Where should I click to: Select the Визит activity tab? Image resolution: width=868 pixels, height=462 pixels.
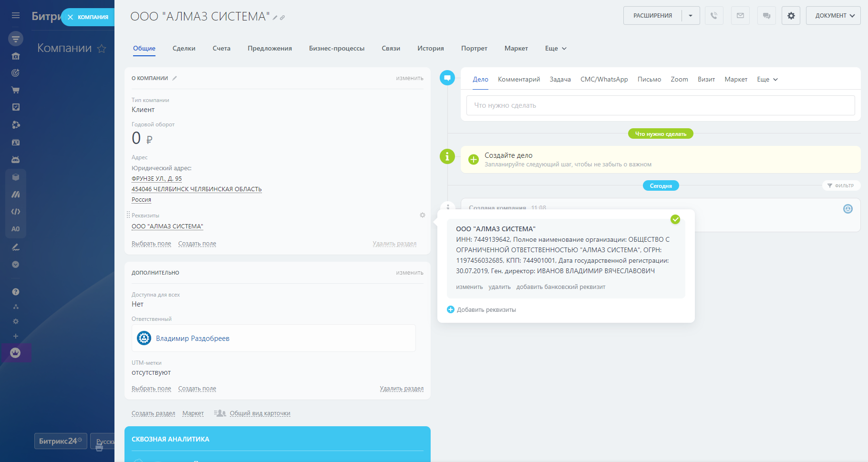click(x=706, y=79)
